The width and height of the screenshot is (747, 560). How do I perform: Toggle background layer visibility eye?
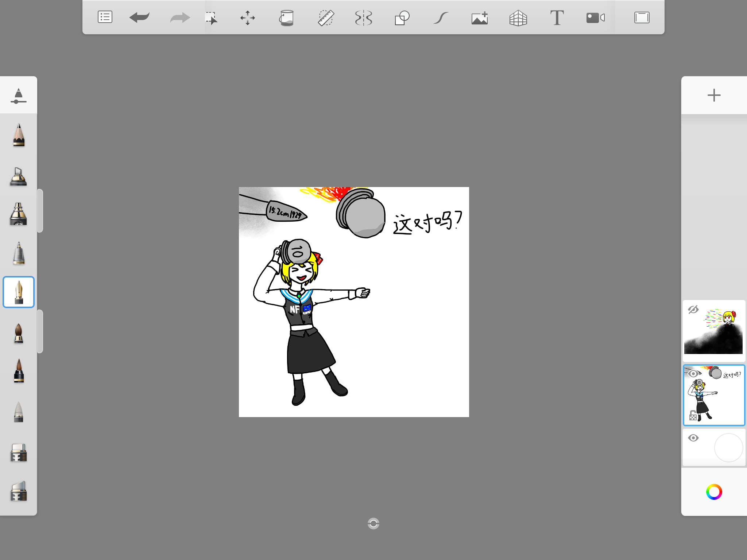pyautogui.click(x=693, y=438)
